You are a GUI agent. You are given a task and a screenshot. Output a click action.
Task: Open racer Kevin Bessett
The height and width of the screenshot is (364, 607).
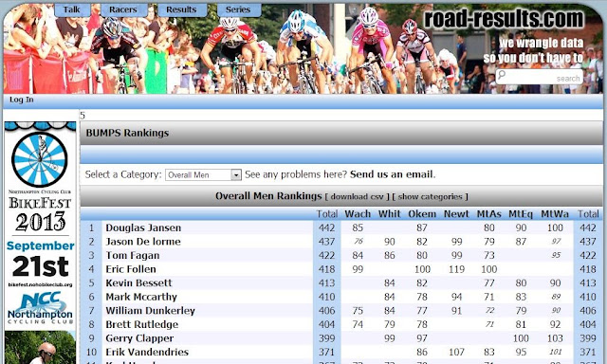(138, 283)
